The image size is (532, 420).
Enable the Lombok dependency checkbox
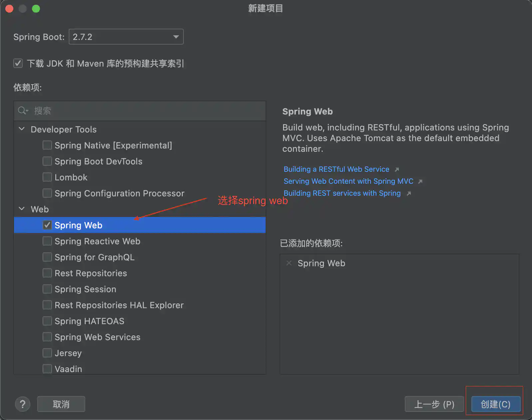[x=47, y=177]
